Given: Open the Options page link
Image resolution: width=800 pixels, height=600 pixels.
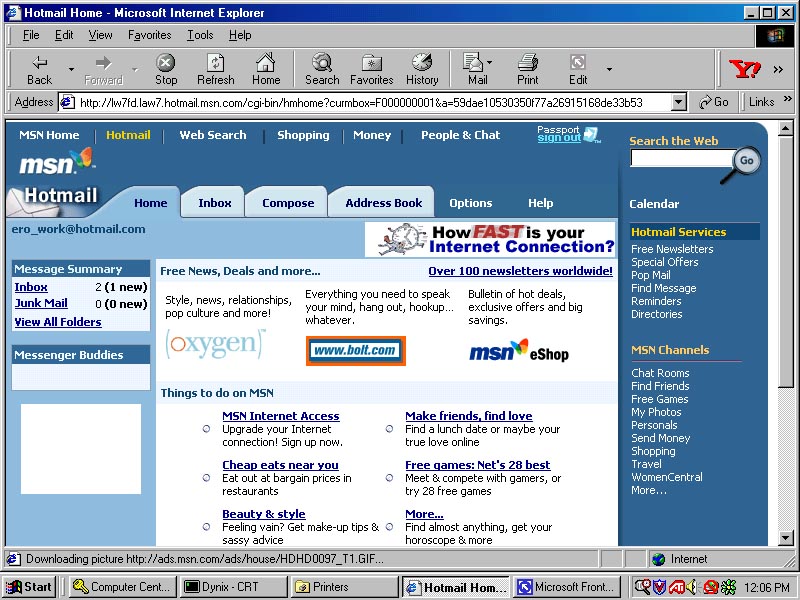Looking at the screenshot, I should click(x=470, y=203).
